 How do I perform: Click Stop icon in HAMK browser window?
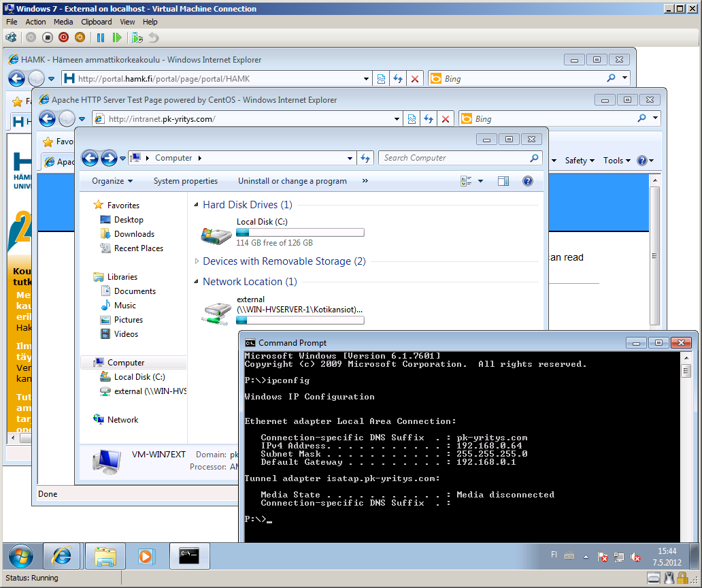(x=415, y=79)
